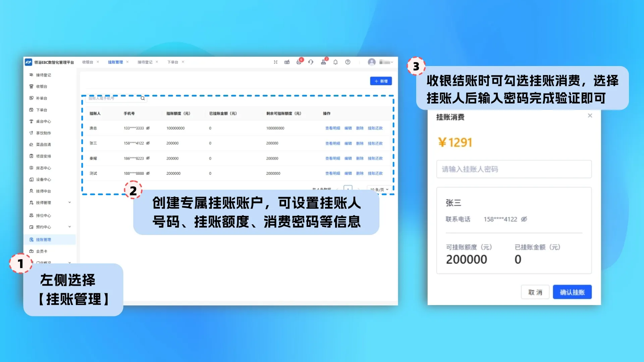Click the notification bell icon
The image size is (644, 362).
pyautogui.click(x=335, y=62)
